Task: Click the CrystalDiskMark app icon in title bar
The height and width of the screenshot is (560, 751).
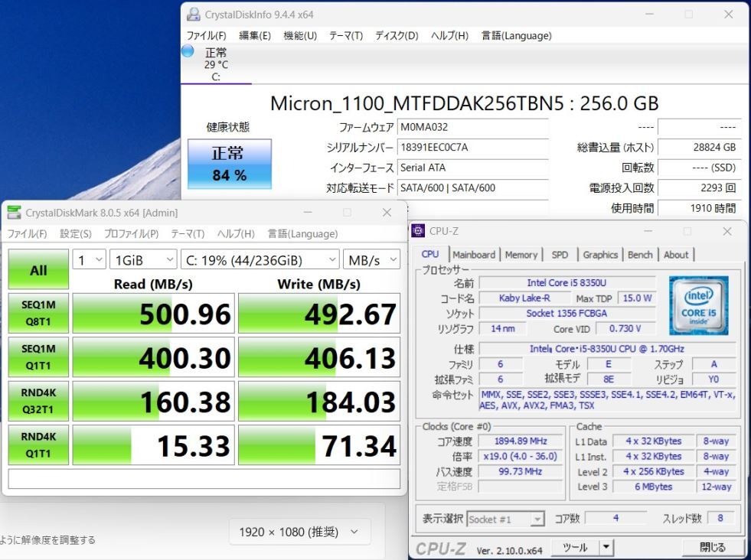Action: 15,213
